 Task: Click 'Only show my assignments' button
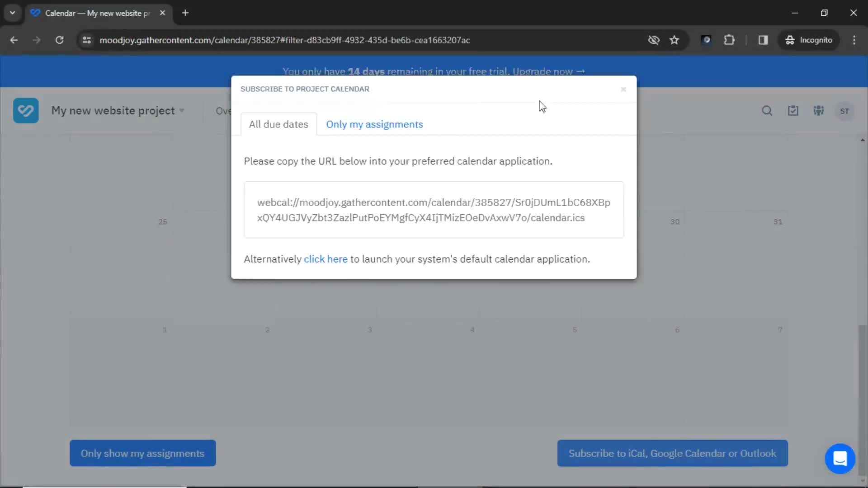142,454
